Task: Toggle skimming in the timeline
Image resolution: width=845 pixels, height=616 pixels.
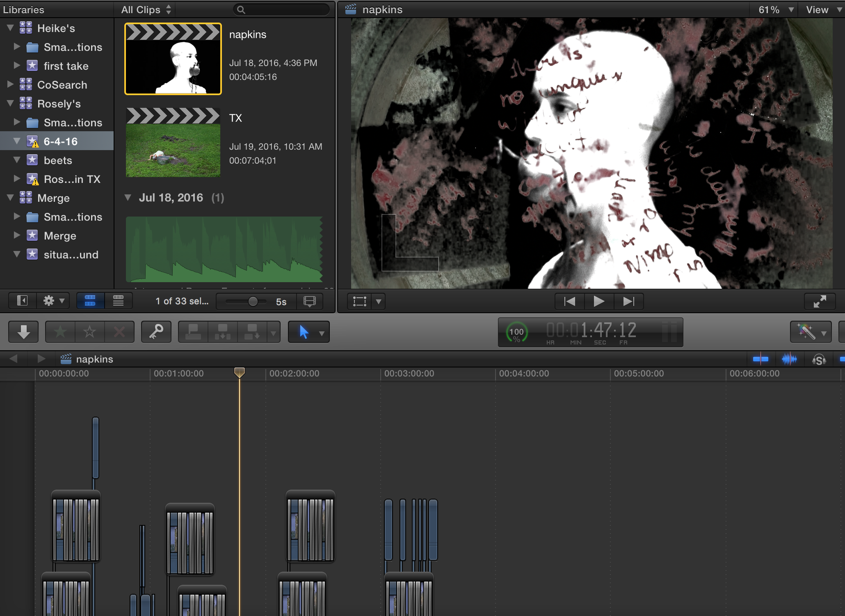Action: tap(760, 359)
